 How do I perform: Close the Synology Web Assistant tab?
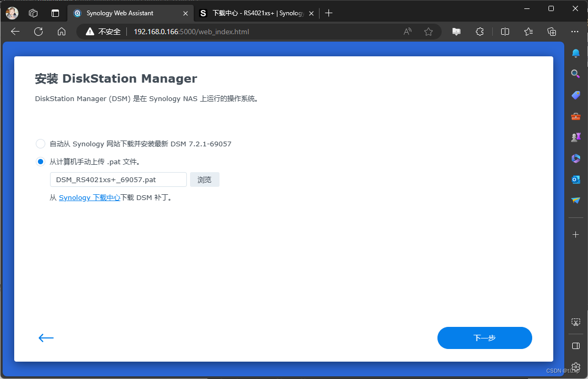pyautogui.click(x=185, y=13)
